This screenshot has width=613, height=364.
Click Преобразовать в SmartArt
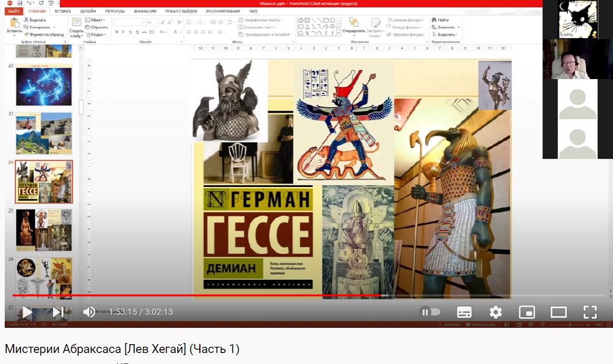click(x=265, y=35)
